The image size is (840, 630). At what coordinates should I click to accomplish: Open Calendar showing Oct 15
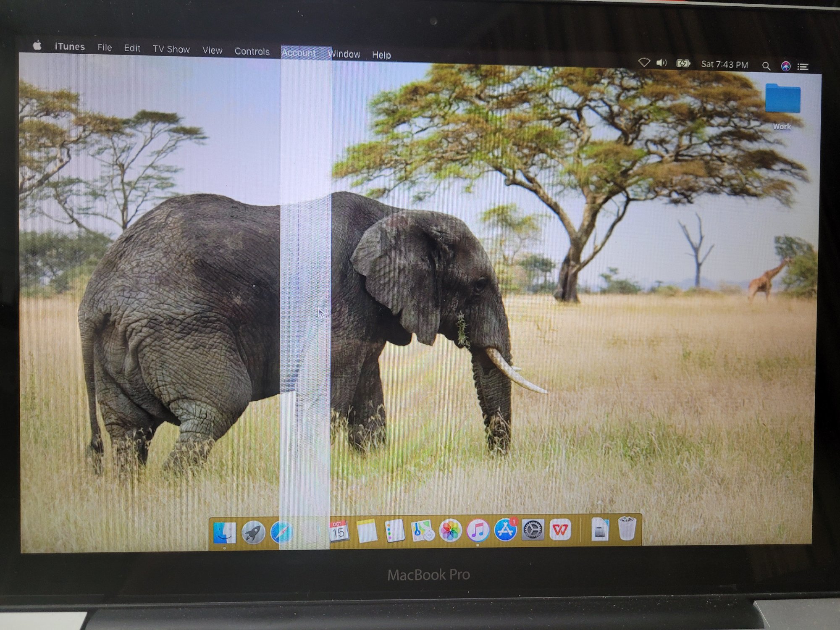pyautogui.click(x=339, y=531)
